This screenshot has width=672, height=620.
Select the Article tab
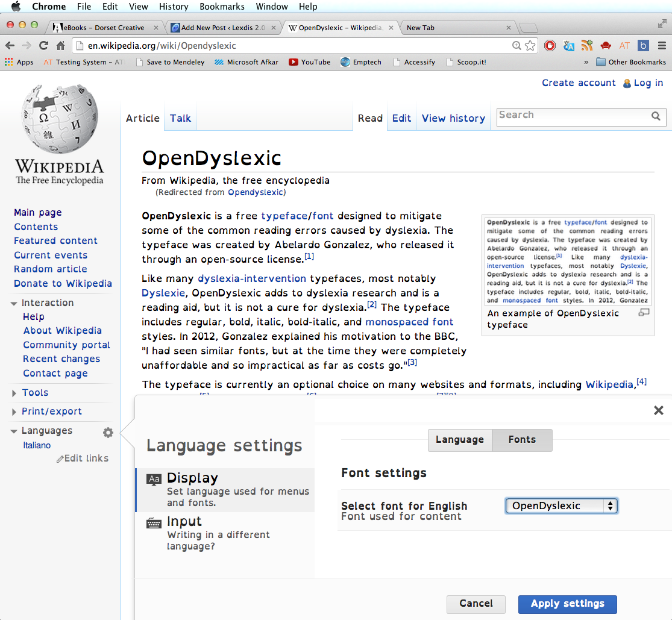(x=143, y=118)
